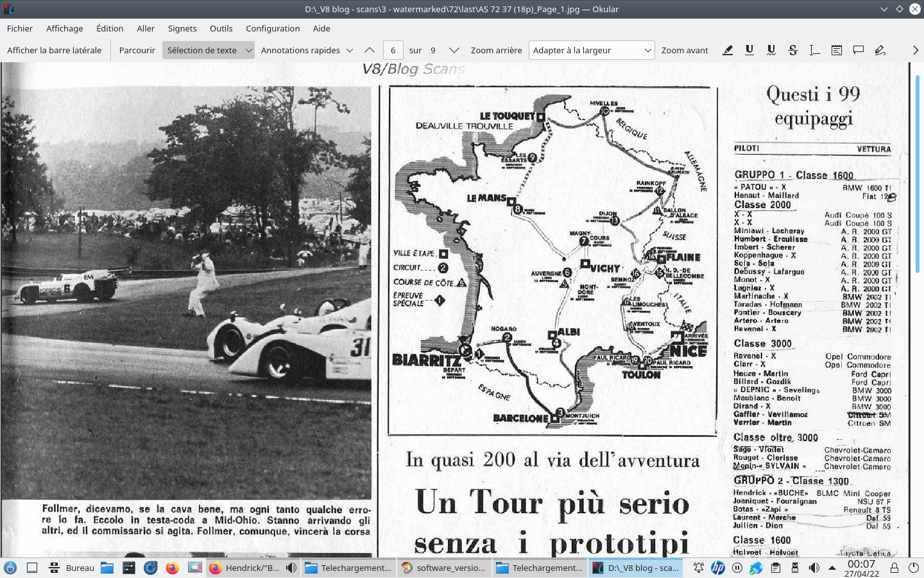Launch the Dolphin file manager from taskbar
The height and width of the screenshot is (578, 924).
[107, 568]
